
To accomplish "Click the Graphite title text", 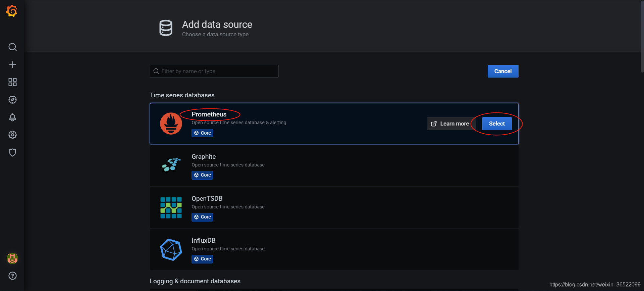I will 204,156.
